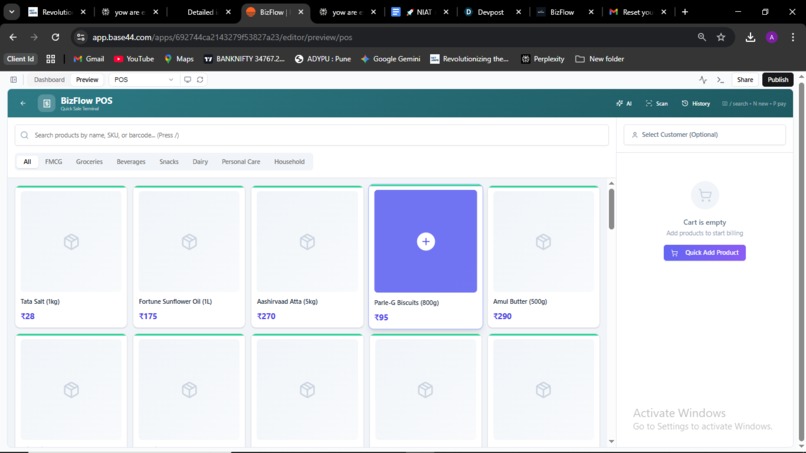Open the AI assistant in POS header

(x=624, y=103)
